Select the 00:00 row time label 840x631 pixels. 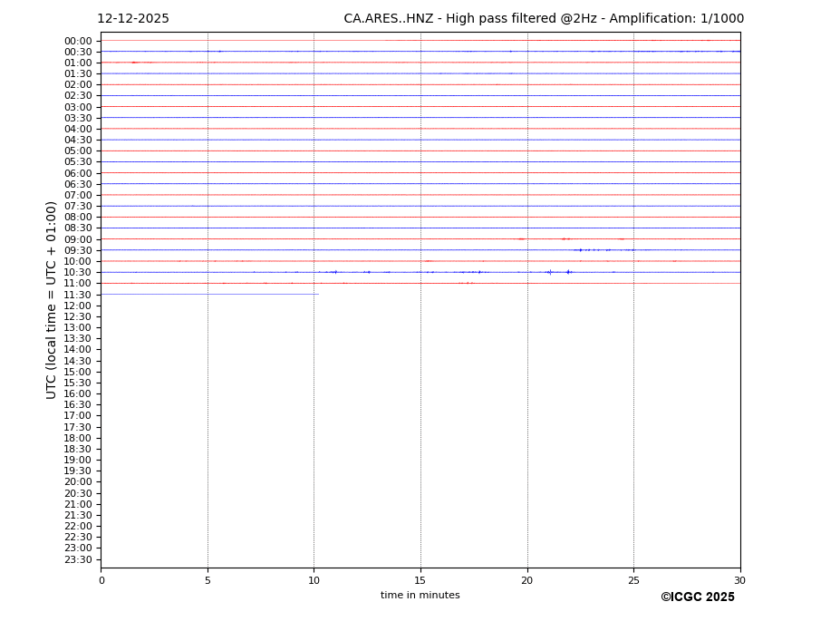pyautogui.click(x=78, y=41)
